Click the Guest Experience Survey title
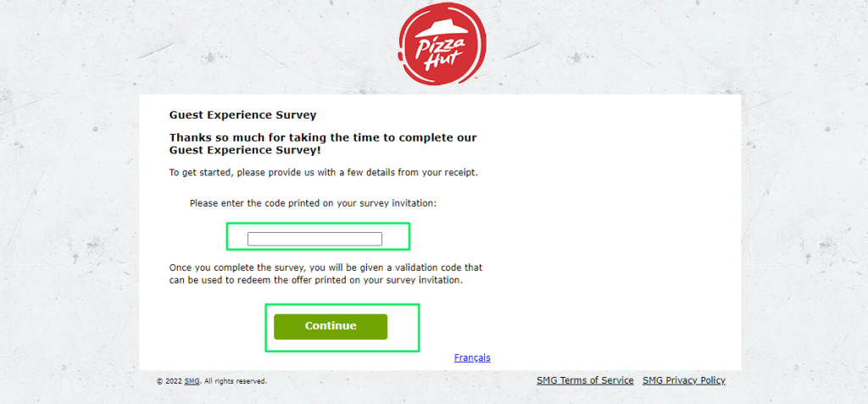The image size is (868, 404). point(242,115)
